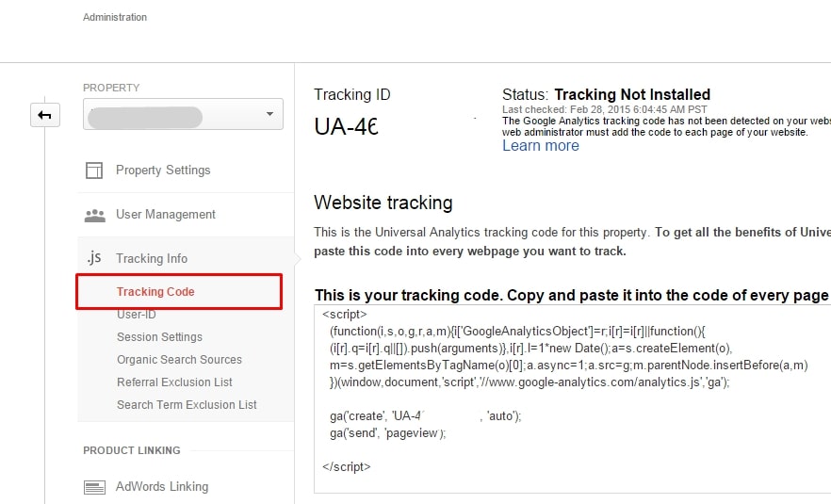Screen dimensions: 831x504
Task: Click the Administration header text
Action: point(115,17)
